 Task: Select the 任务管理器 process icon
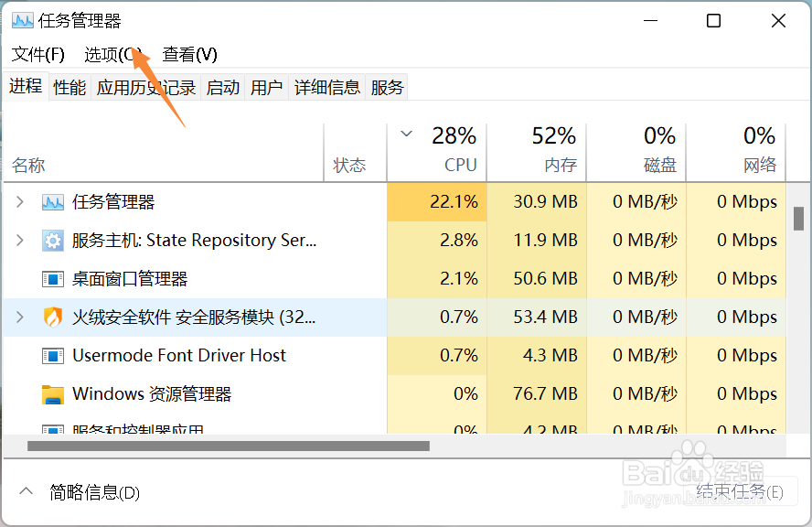(53, 202)
